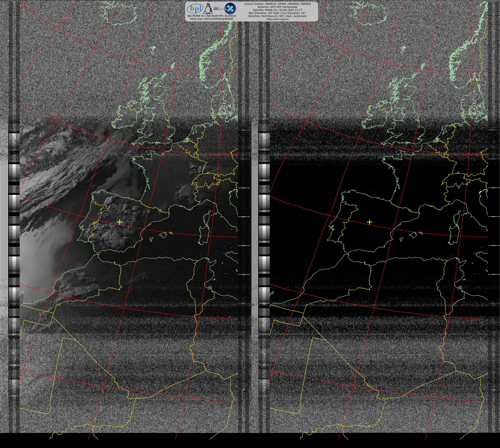Click the Satellite NOAA 15 date line
Image resolution: width=500 pixels, height=448 pixels.
[x=277, y=10]
